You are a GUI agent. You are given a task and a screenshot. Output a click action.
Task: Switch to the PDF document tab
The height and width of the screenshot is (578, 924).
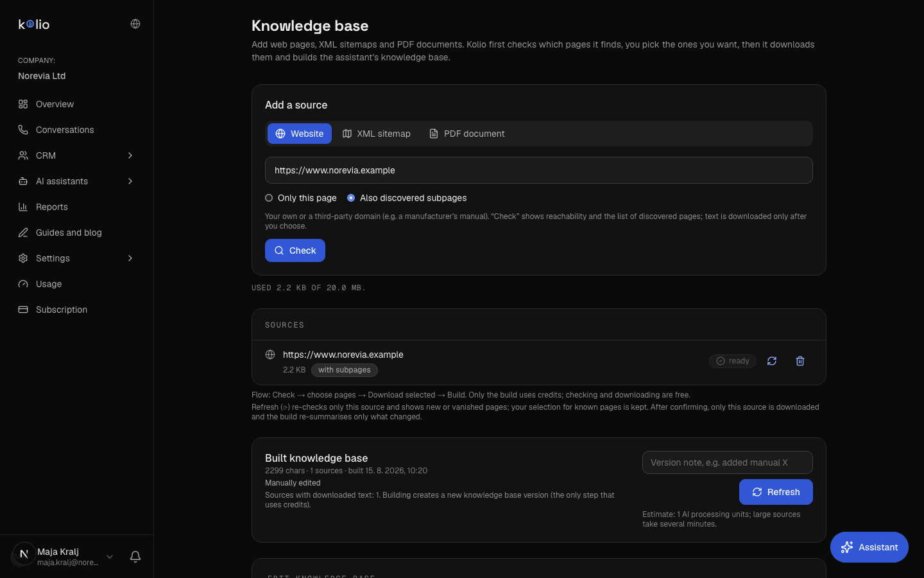pos(467,134)
